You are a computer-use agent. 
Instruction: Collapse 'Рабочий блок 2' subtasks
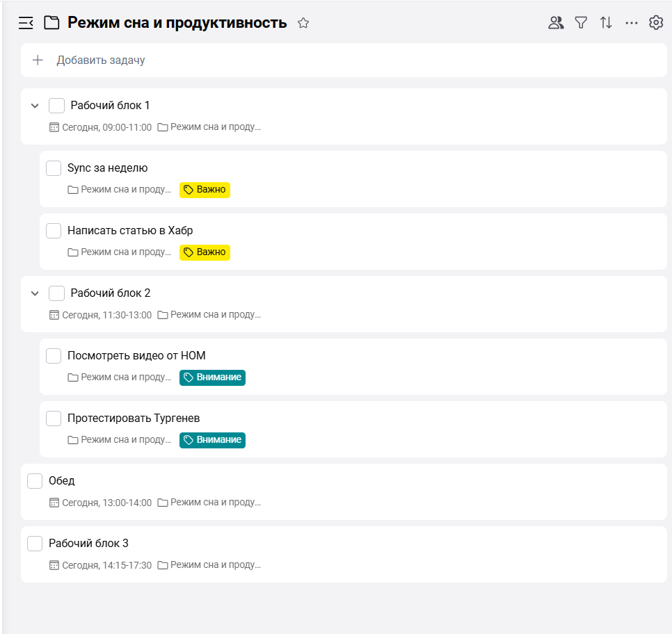coord(35,293)
